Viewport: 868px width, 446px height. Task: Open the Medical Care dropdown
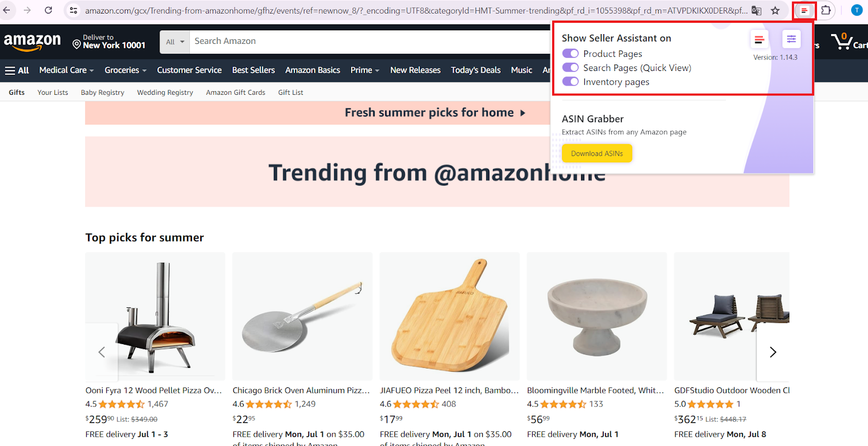pyautogui.click(x=66, y=70)
